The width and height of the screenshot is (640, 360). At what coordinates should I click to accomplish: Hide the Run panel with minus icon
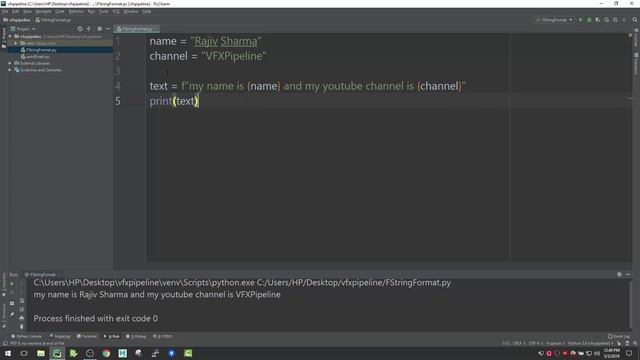click(628, 274)
